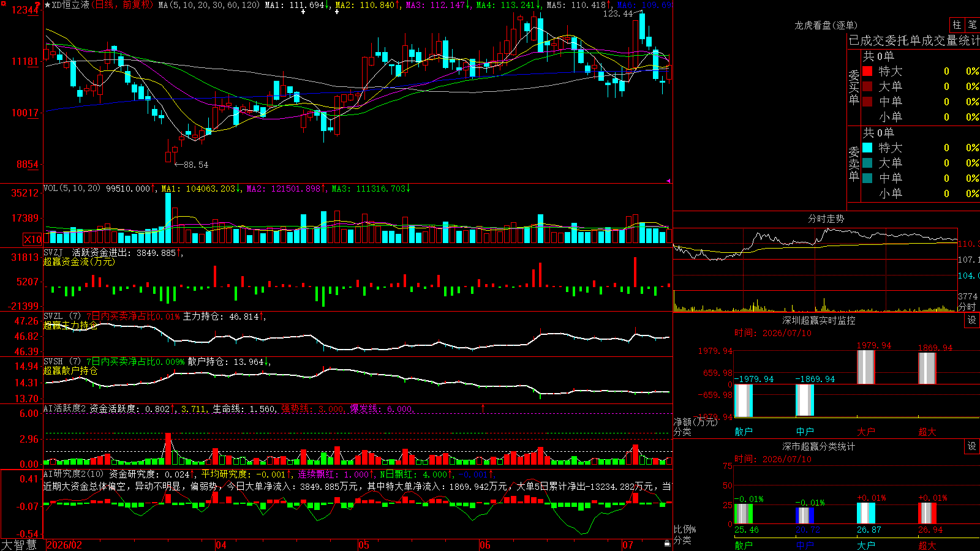Toggle the X10 volume scale marker

pos(33,239)
